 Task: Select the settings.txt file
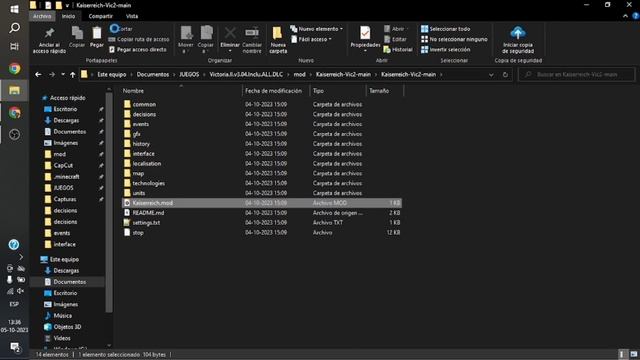(262, 222)
